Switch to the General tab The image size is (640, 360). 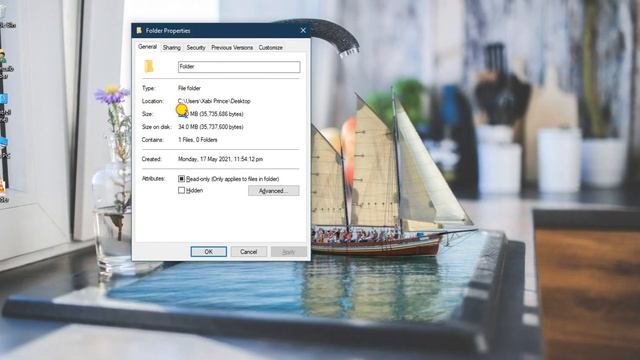tap(147, 47)
